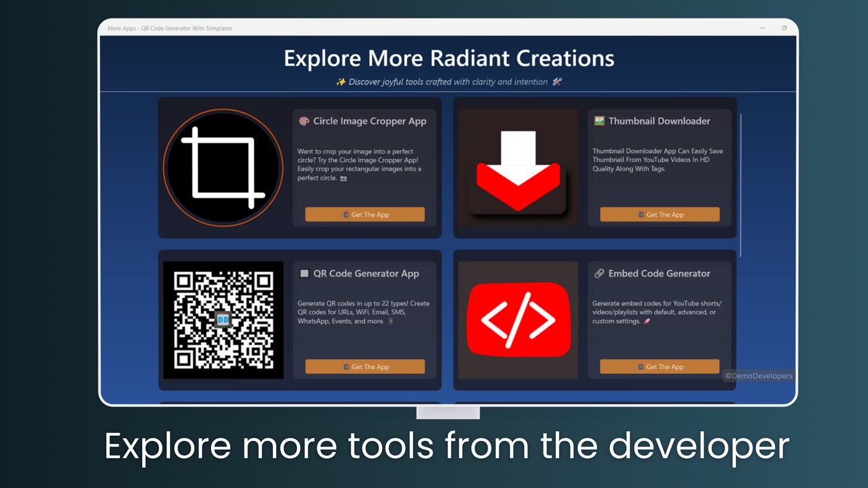Select the crop tool graphic in the Circle Image Cropper card
Viewport: 868px width, 488px height.
click(x=222, y=167)
